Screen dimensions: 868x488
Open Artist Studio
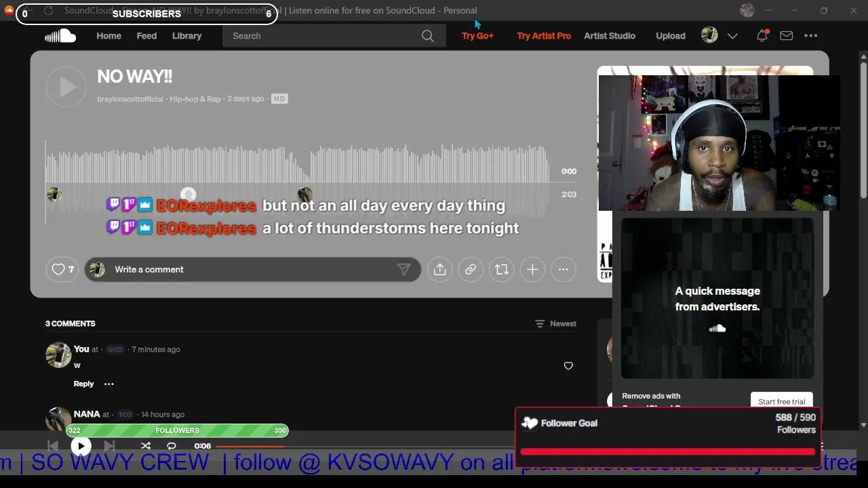[610, 36]
